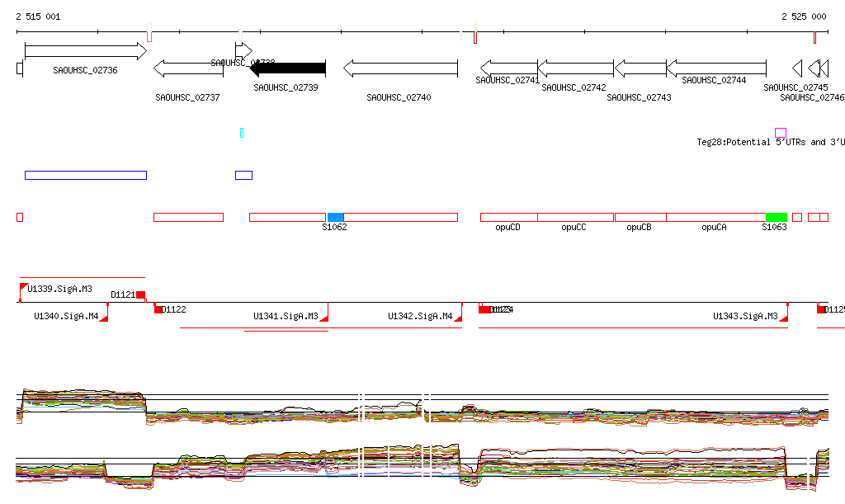
Task: Select the magenta Teg28 box
Action: click(x=781, y=133)
